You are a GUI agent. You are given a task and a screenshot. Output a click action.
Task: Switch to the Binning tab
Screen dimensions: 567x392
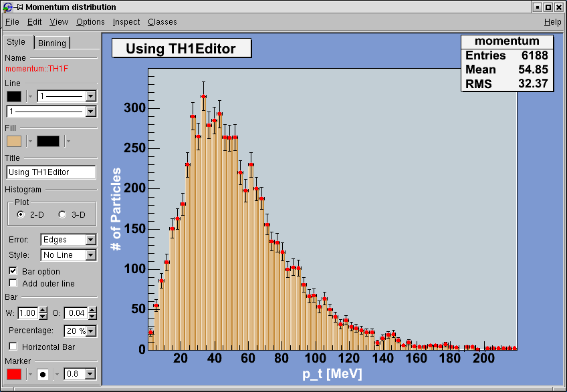(x=52, y=43)
